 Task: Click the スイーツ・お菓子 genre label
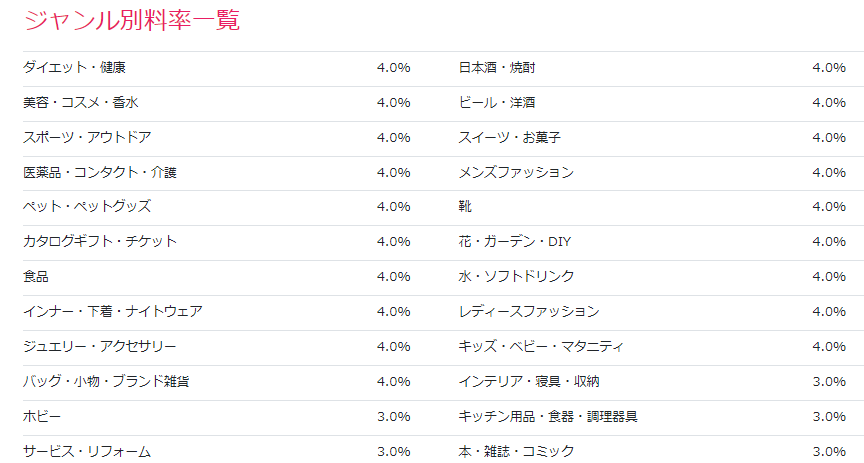509,137
